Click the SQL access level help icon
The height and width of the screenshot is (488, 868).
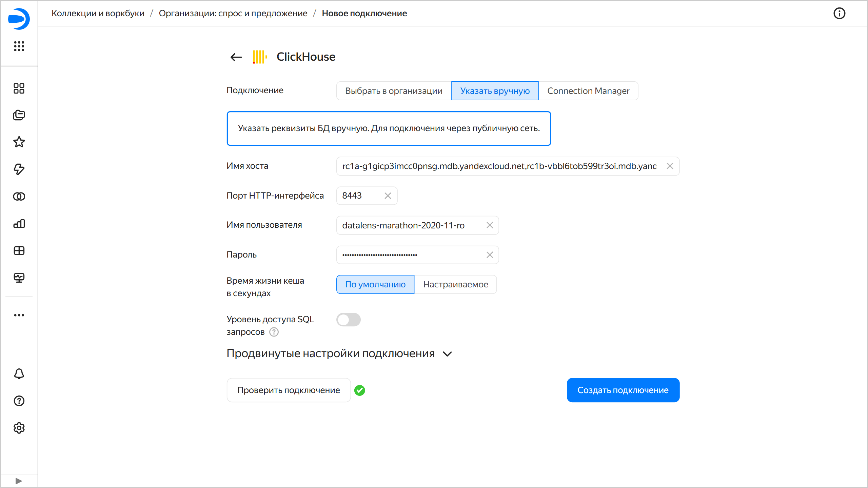click(x=274, y=332)
